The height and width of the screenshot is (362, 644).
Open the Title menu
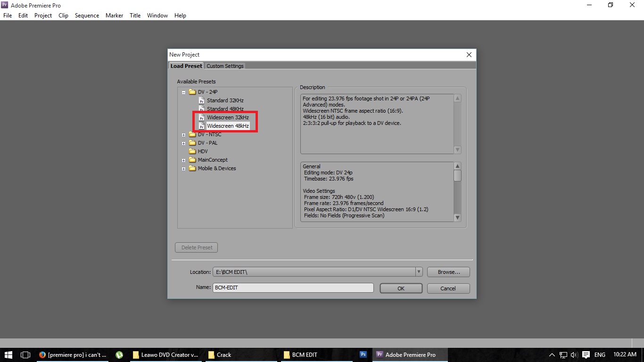135,16
